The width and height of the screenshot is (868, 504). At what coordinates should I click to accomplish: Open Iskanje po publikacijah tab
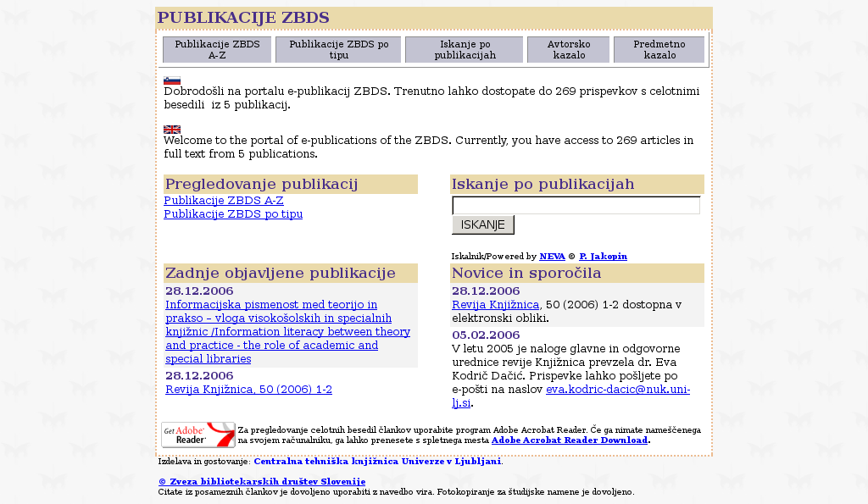click(x=464, y=49)
